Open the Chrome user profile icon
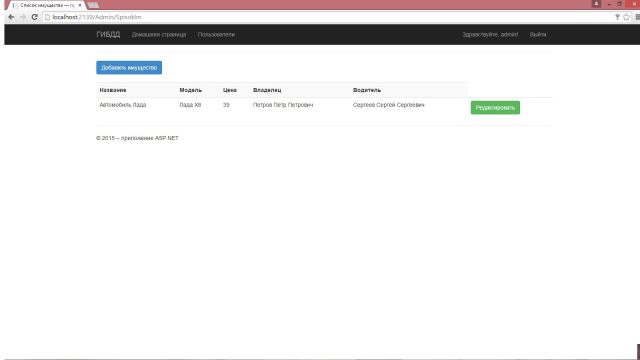The width and height of the screenshot is (640, 360). (x=596, y=3)
